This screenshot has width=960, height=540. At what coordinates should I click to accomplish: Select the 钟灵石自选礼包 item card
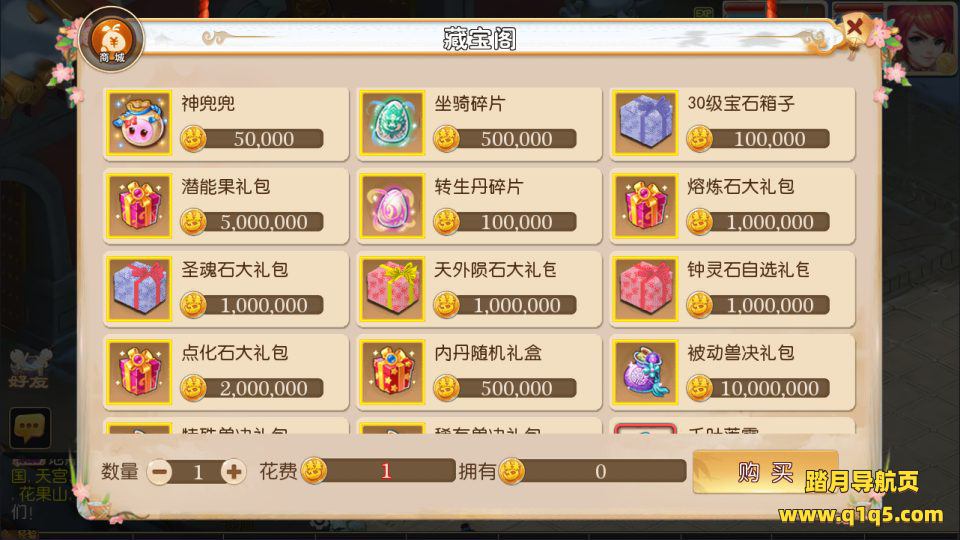(x=732, y=289)
